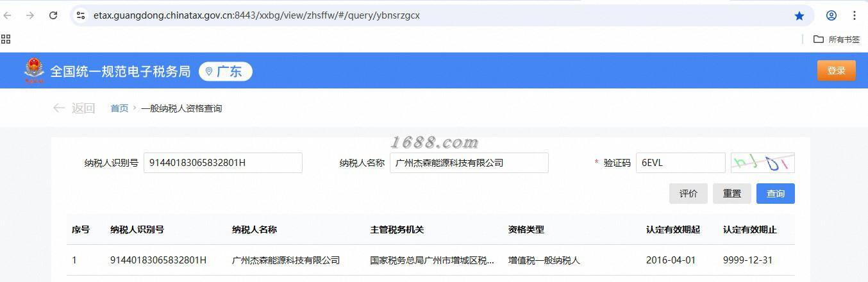The width and height of the screenshot is (868, 282).
Task: Open the Chrome profile icon
Action: point(831,15)
